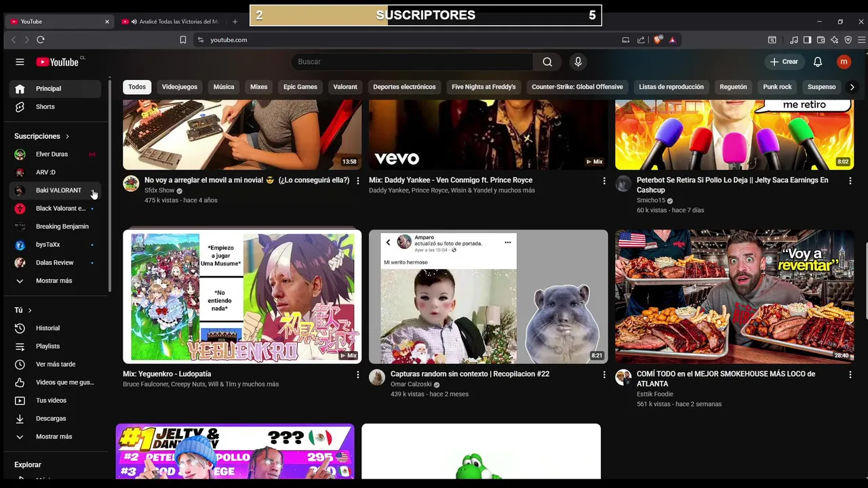Open Yeguenkro Ludopatía mix thumbnail
868x488 pixels.
tap(242, 297)
